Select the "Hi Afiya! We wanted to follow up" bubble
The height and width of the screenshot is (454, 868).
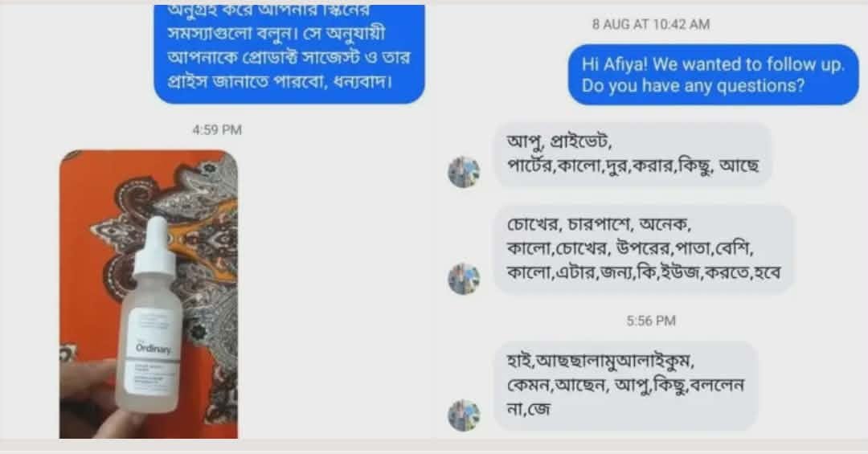tap(713, 75)
